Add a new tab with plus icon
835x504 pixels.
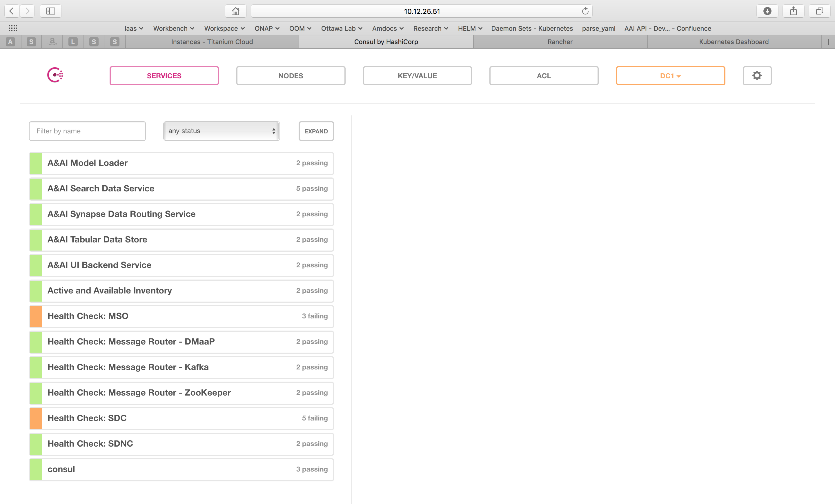[x=828, y=42]
